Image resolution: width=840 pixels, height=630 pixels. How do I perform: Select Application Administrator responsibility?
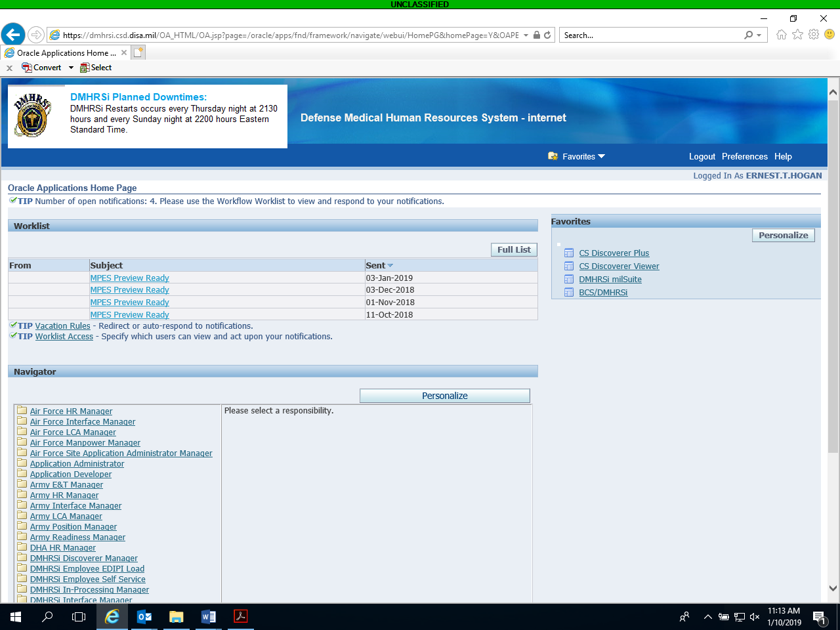[x=77, y=463]
